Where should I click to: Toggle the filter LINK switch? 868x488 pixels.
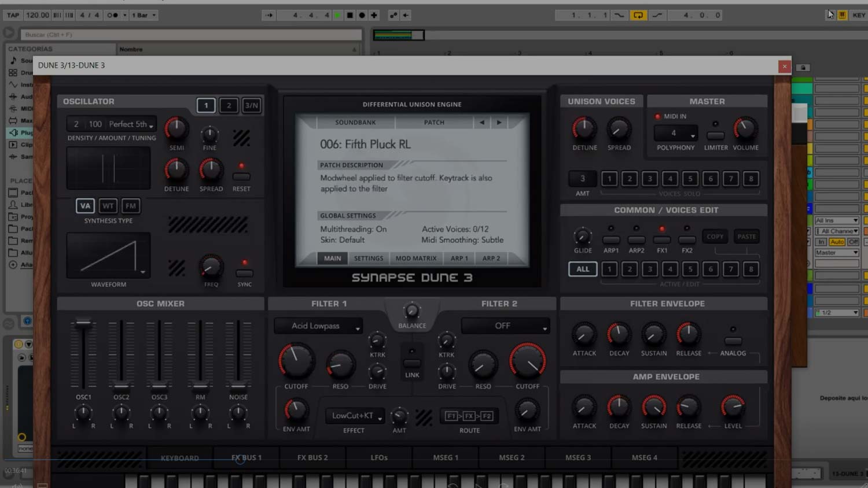(x=412, y=363)
